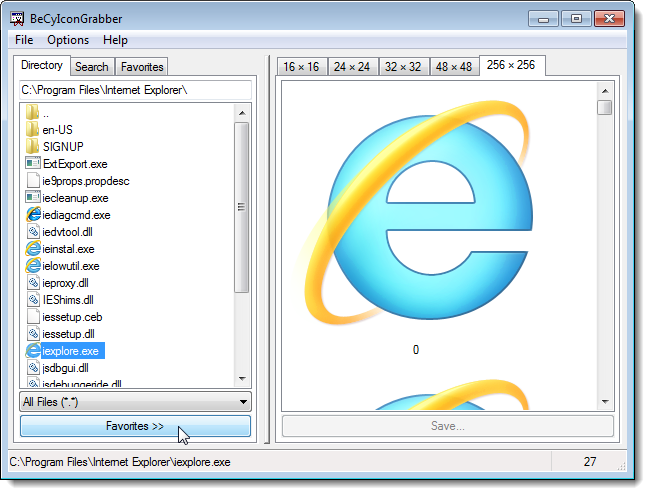Click the icon preview scrollbar thumb

605,108
